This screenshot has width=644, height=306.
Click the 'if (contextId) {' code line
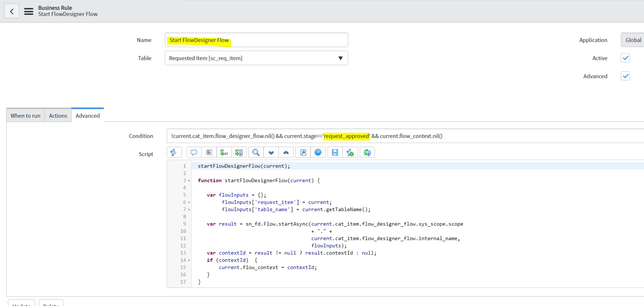232,260
